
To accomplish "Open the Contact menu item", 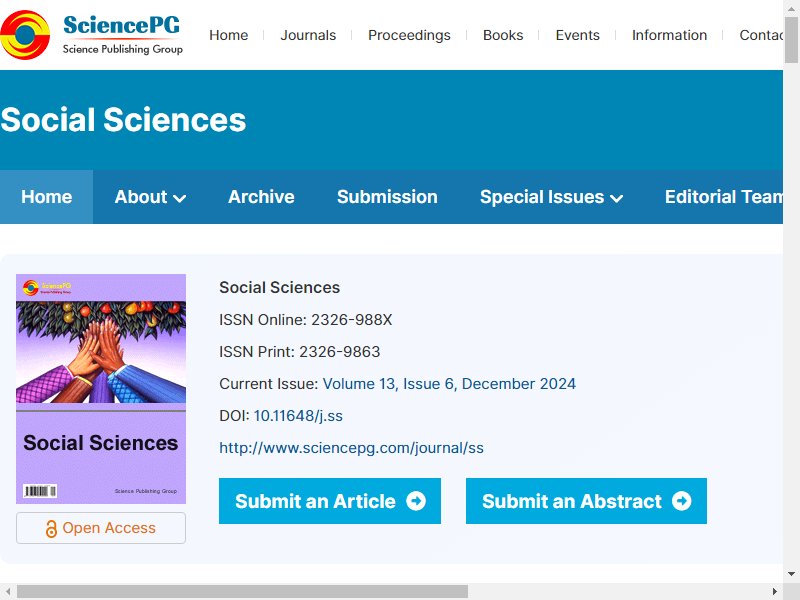I will tap(761, 35).
